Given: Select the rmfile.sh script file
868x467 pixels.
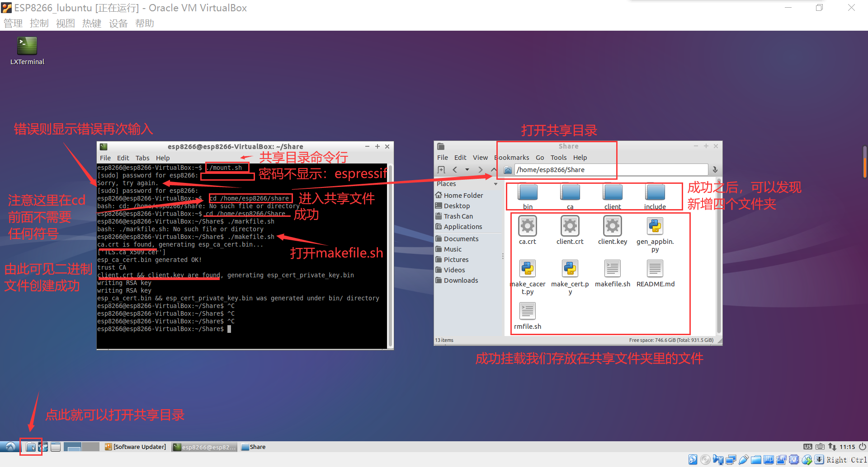Looking at the screenshot, I should (x=528, y=311).
